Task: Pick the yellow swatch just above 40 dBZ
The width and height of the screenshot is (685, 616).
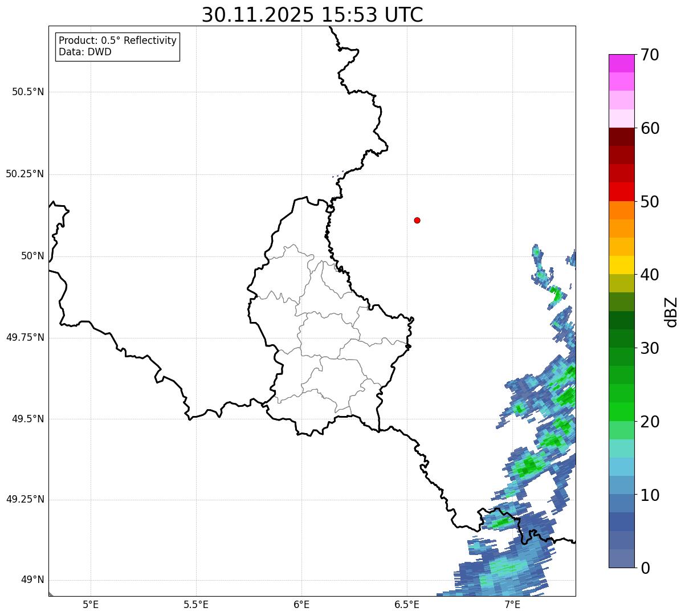Action: point(621,265)
